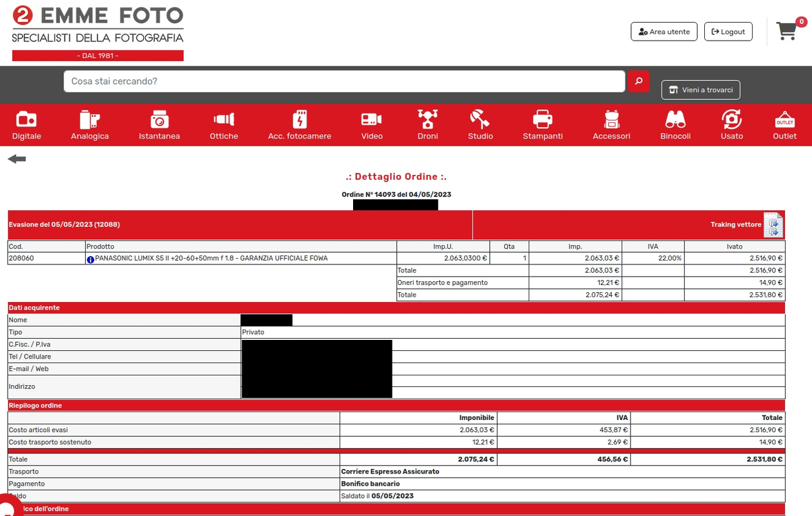Click the 2.063,0300 € unit price

(466, 258)
